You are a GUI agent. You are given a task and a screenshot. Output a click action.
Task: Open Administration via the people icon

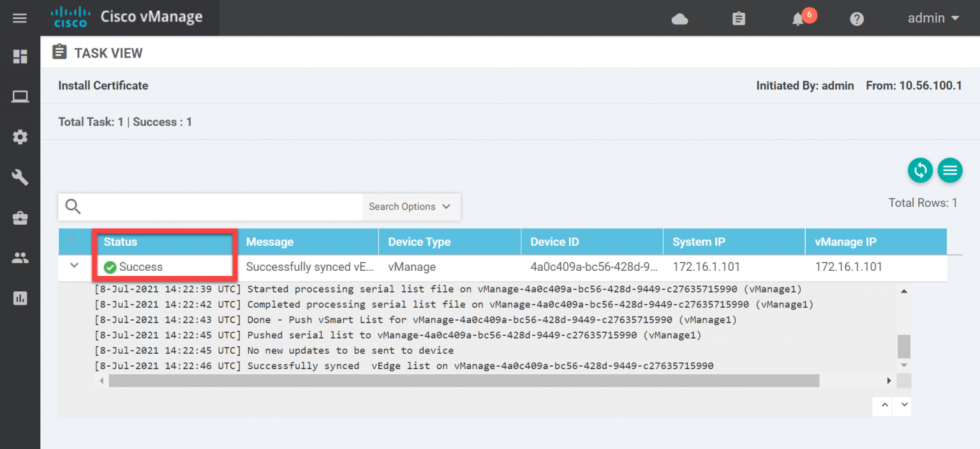point(20,257)
